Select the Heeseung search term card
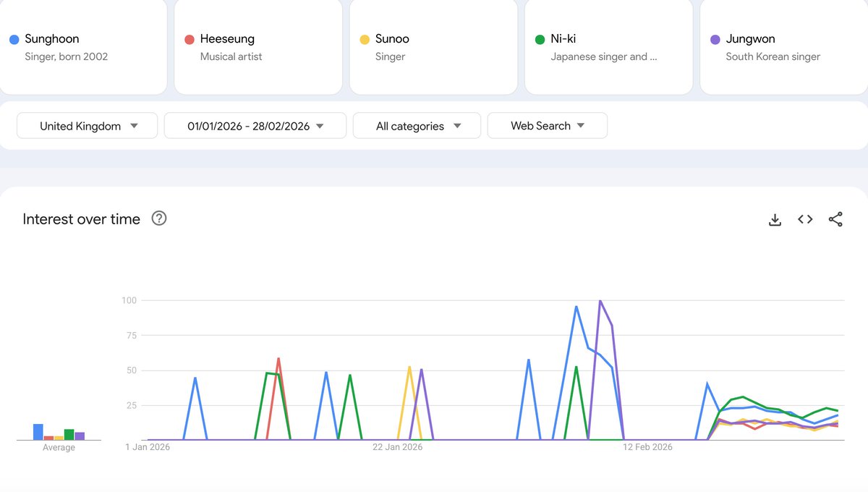Image resolution: width=868 pixels, height=492 pixels. (258, 47)
